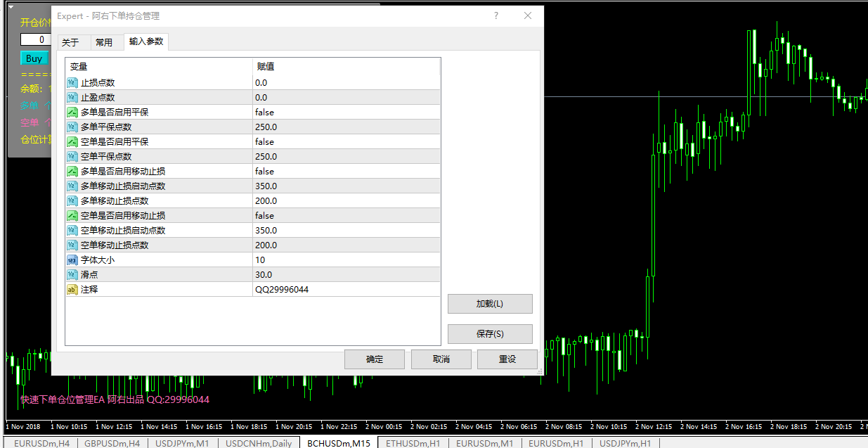Click the 多单是否启用平保 boolean icon
Viewport: 868px width, 448px height.
(72, 113)
